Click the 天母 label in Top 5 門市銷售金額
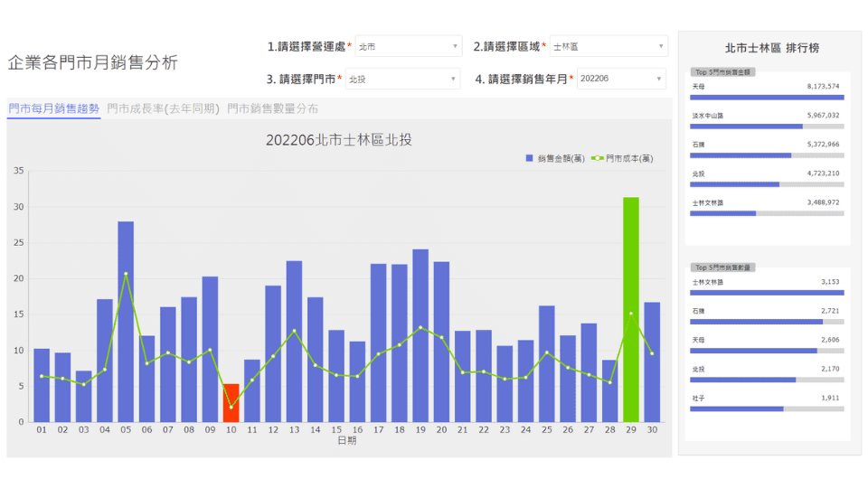The width and height of the screenshot is (868, 488). 699,87
